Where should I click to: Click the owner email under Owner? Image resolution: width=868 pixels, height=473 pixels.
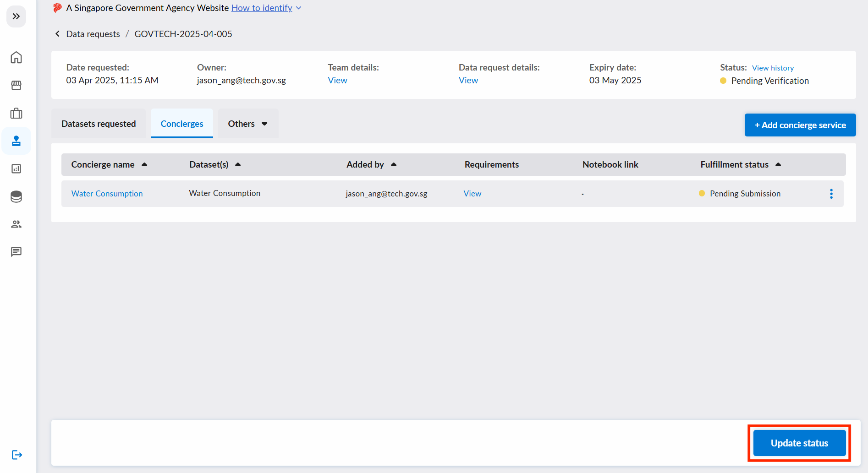coord(242,80)
